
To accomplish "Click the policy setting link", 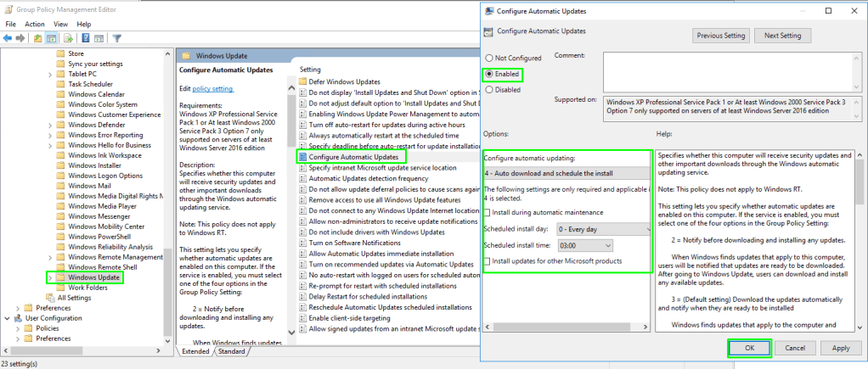I will [x=211, y=89].
